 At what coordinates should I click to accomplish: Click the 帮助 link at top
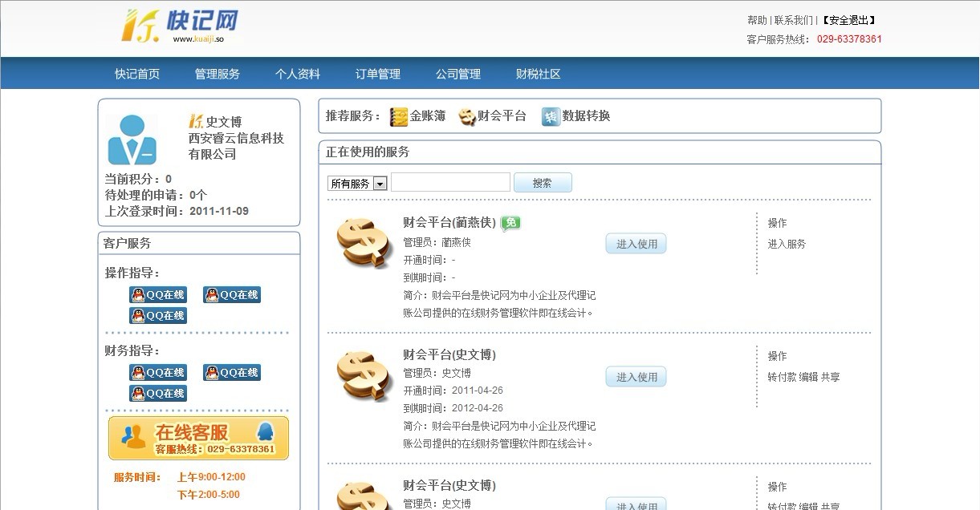click(x=757, y=20)
